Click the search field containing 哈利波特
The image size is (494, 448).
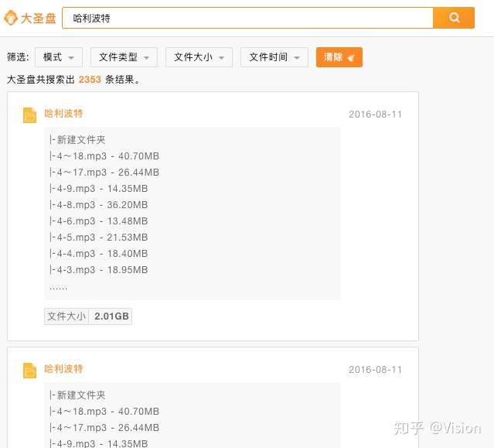pyautogui.click(x=247, y=18)
